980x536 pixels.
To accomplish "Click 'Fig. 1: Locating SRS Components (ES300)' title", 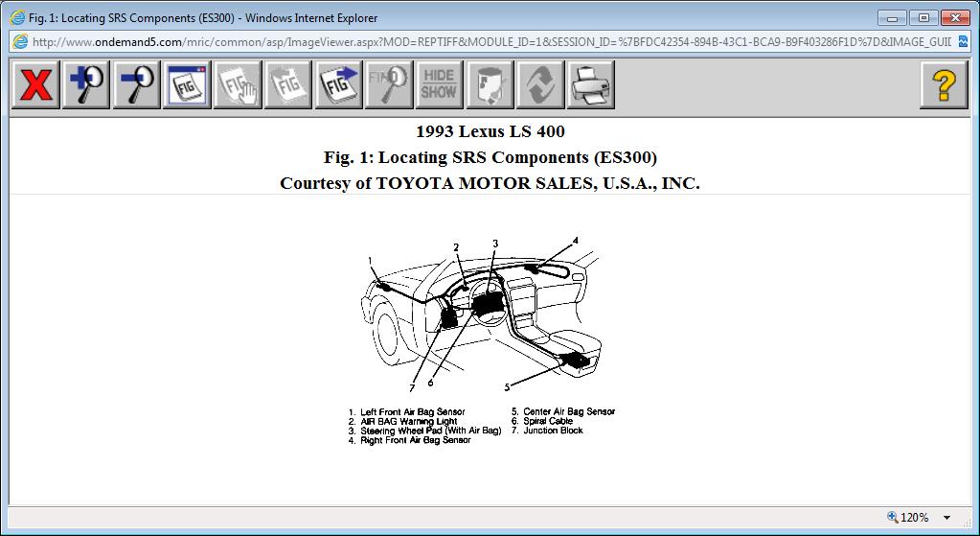I will (490, 157).
